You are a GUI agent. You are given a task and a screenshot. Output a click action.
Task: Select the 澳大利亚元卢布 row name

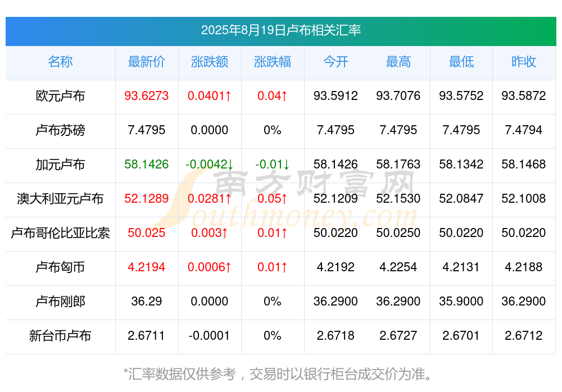60,198
